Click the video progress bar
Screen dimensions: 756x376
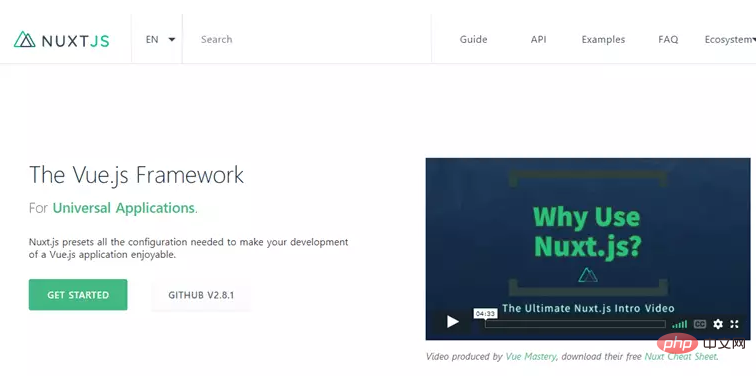(575, 324)
